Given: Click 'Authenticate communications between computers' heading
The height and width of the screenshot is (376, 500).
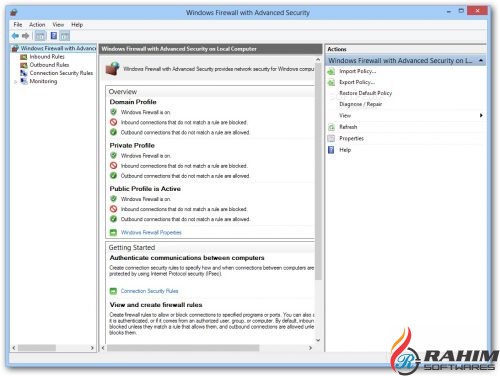Looking at the screenshot, I should 187,258.
